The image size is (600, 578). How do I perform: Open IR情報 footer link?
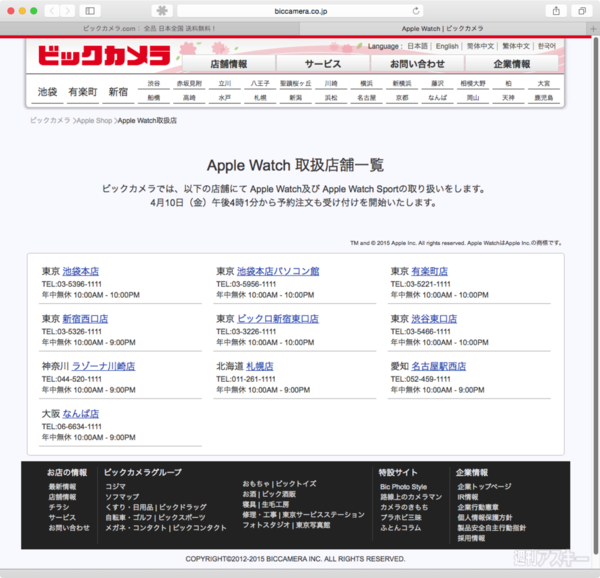pos(468,497)
